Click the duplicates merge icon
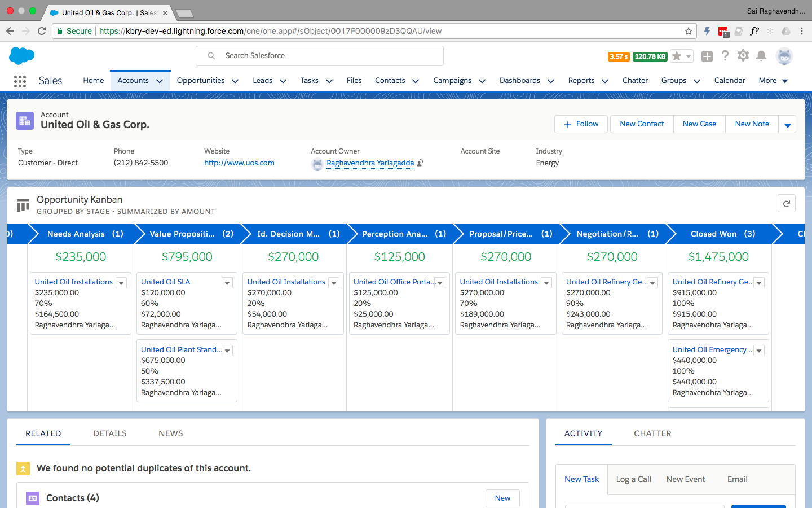The image size is (812, 508). (23, 468)
